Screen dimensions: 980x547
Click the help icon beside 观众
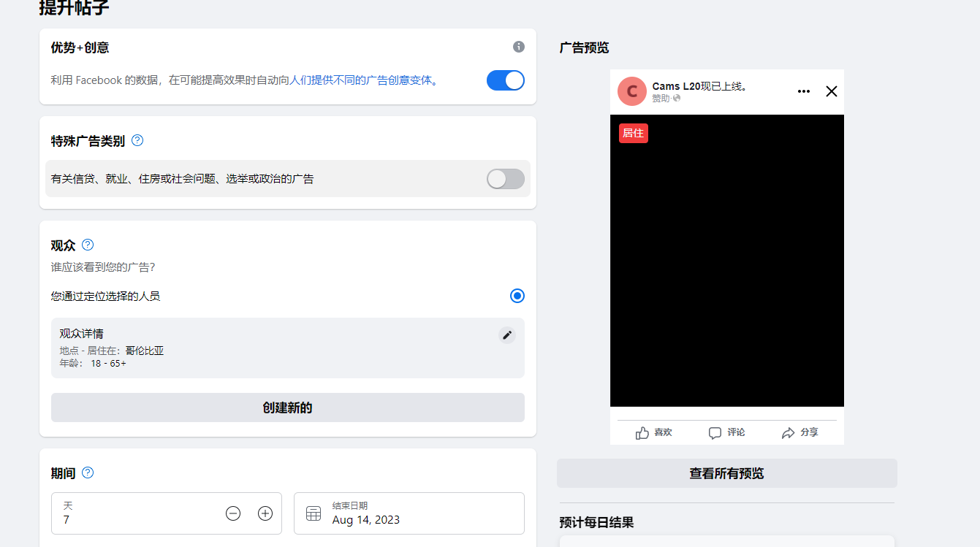88,245
